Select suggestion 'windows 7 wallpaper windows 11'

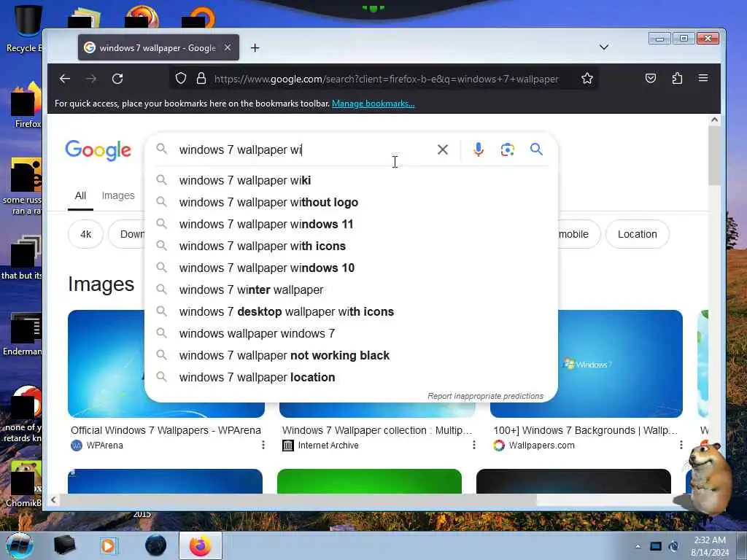[351, 225]
